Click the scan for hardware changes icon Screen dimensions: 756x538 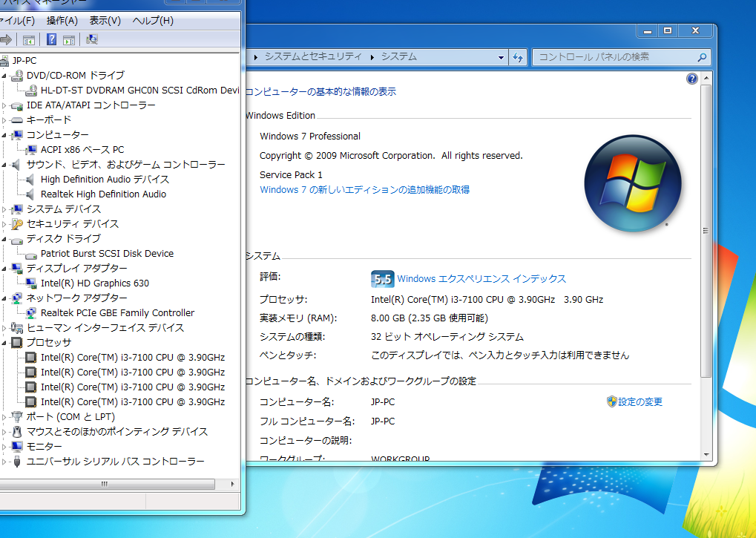pyautogui.click(x=91, y=39)
